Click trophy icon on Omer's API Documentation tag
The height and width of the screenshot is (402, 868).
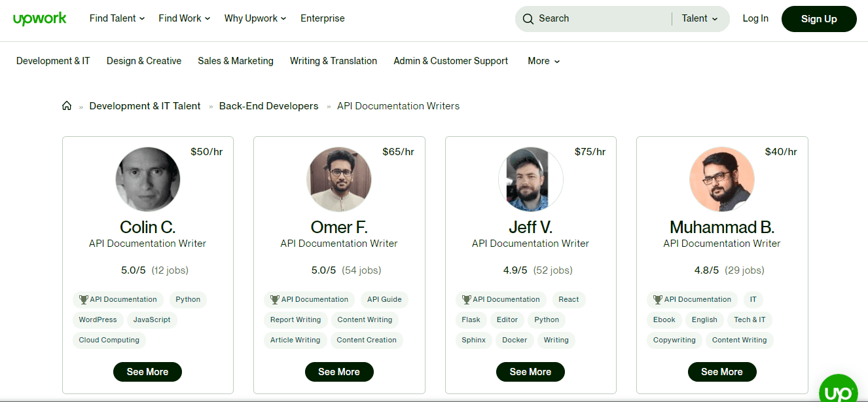coord(275,300)
